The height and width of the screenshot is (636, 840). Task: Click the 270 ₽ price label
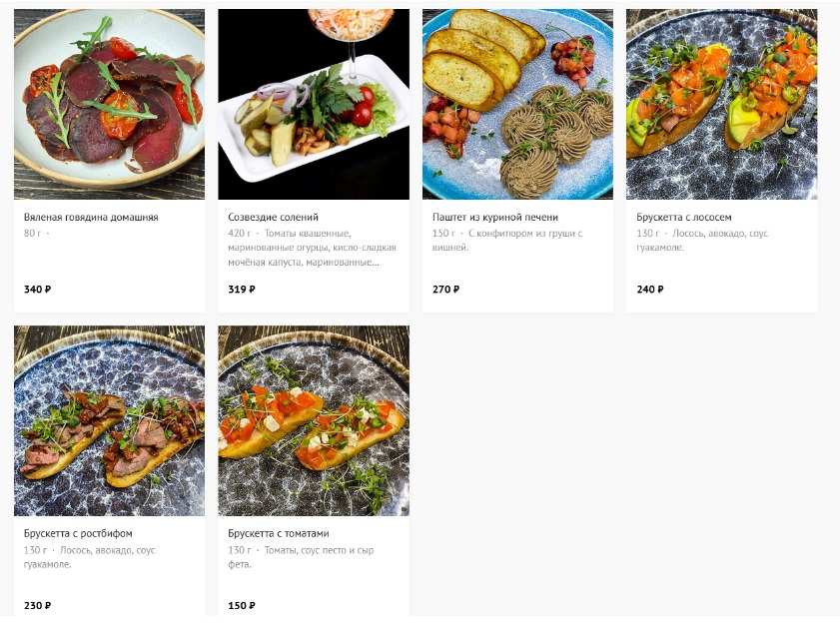point(446,290)
